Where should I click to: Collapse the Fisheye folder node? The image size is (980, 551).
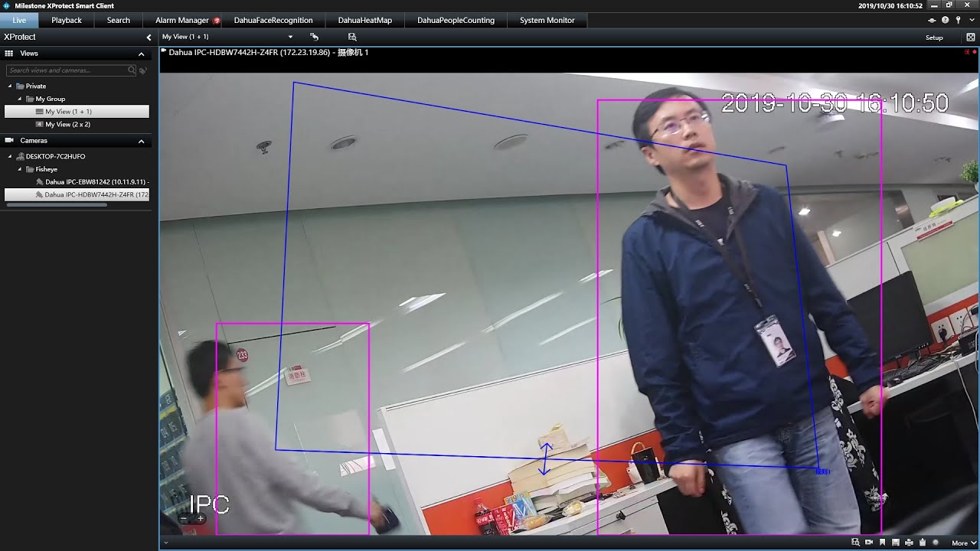(20, 169)
